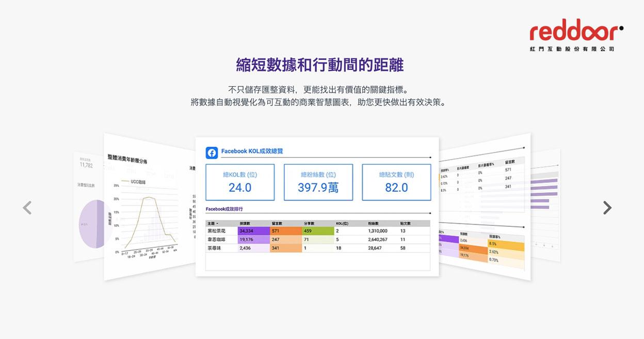Click the UCC咖啡 chart legend entry
This screenshot has height=339, width=644.
(x=137, y=182)
